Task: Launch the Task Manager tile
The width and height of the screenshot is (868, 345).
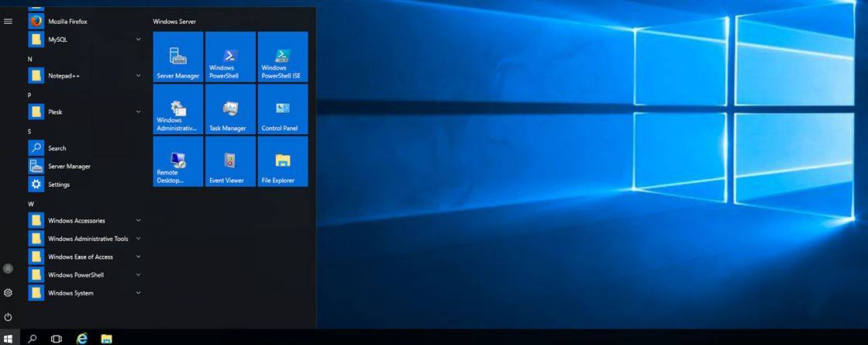Action: (x=230, y=109)
